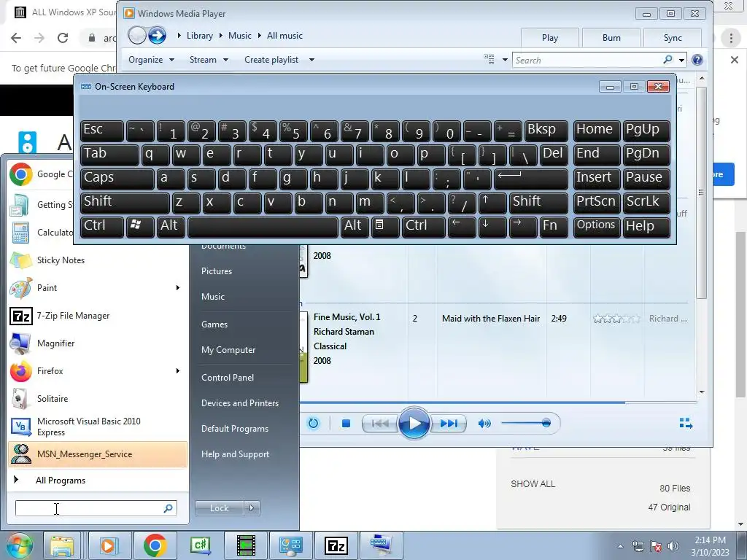Switch to Now Playing view icon
This screenshot has width=747, height=560.
[686, 423]
